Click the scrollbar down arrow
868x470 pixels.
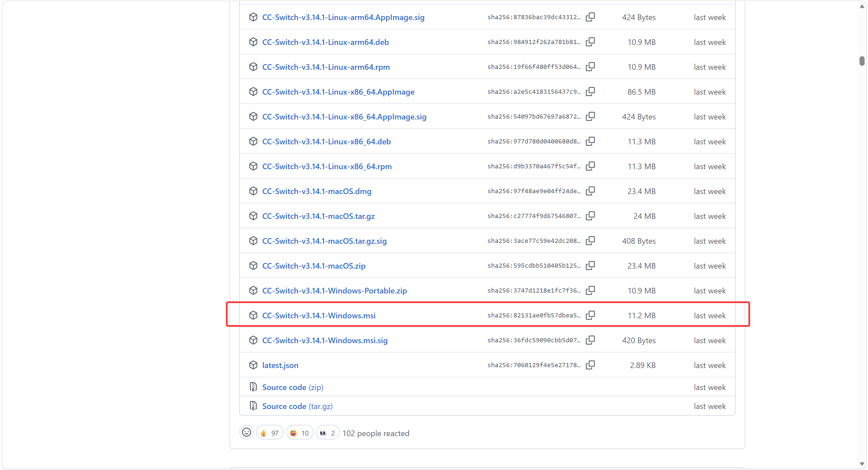pyautogui.click(x=862, y=464)
